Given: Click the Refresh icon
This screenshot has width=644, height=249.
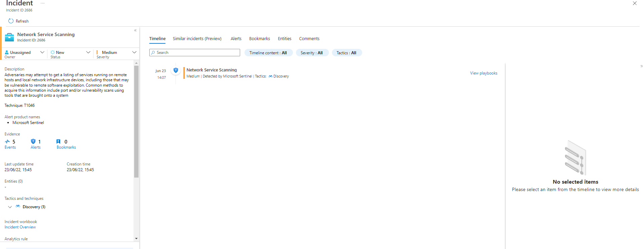Looking at the screenshot, I should (11, 21).
